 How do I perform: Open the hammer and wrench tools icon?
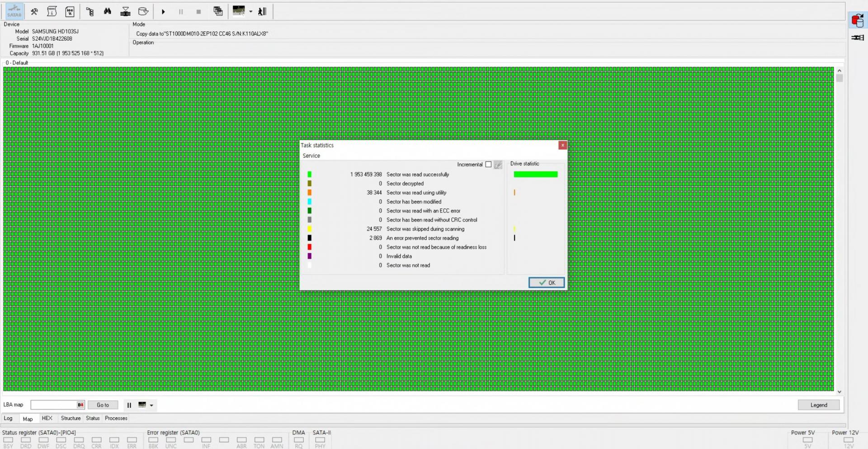(34, 12)
